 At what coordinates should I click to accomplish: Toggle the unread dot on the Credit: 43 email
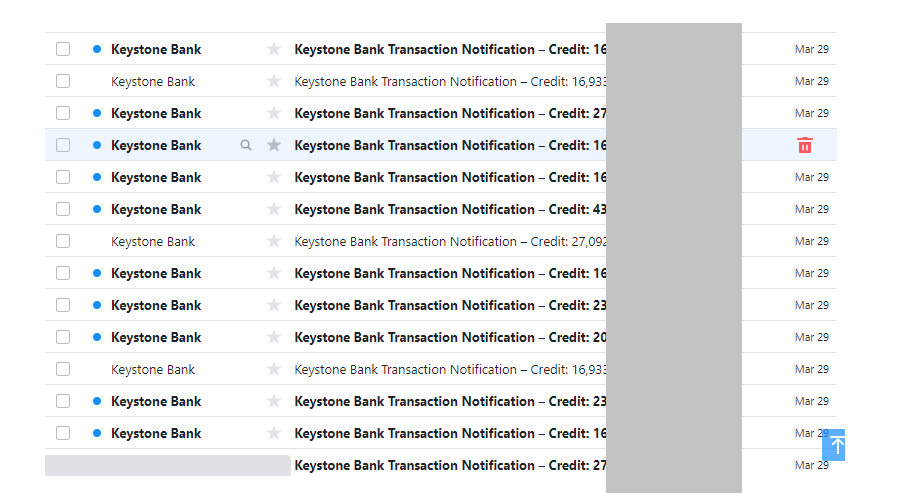click(96, 209)
